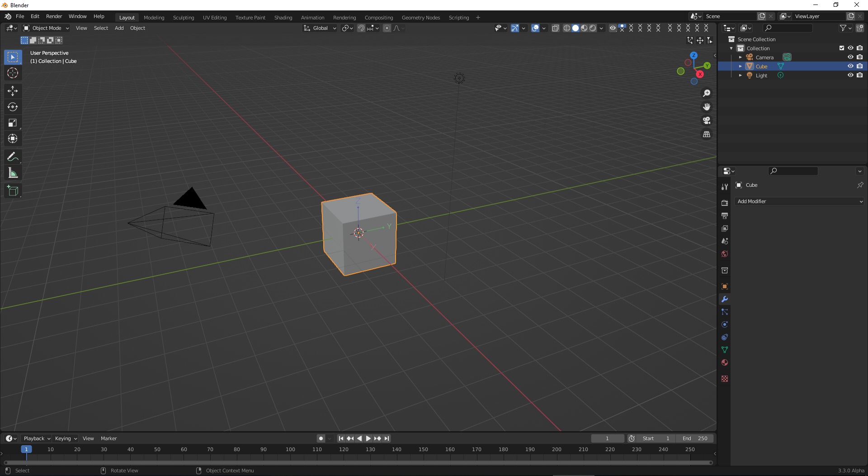Hide the Camera object in viewport
868x476 pixels.
[850, 57]
